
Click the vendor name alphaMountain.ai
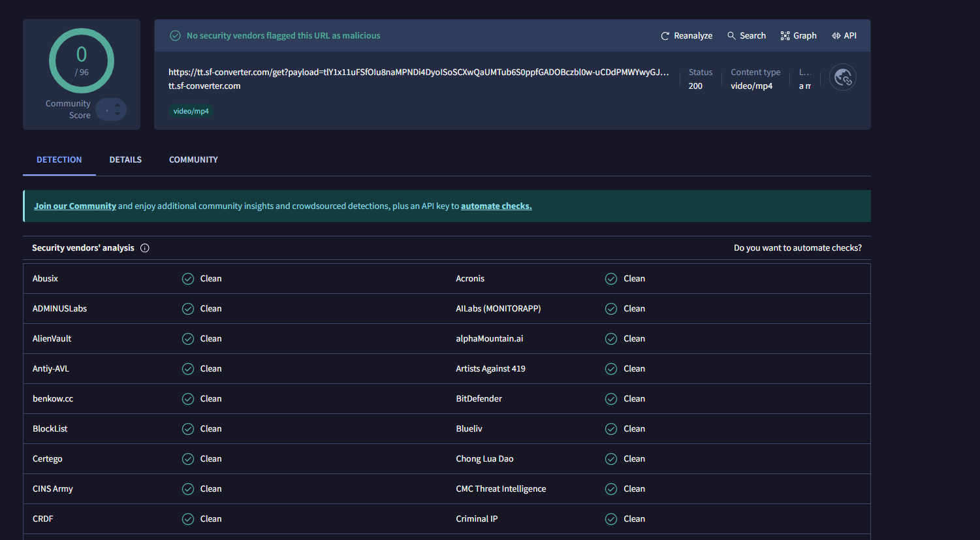click(x=490, y=339)
